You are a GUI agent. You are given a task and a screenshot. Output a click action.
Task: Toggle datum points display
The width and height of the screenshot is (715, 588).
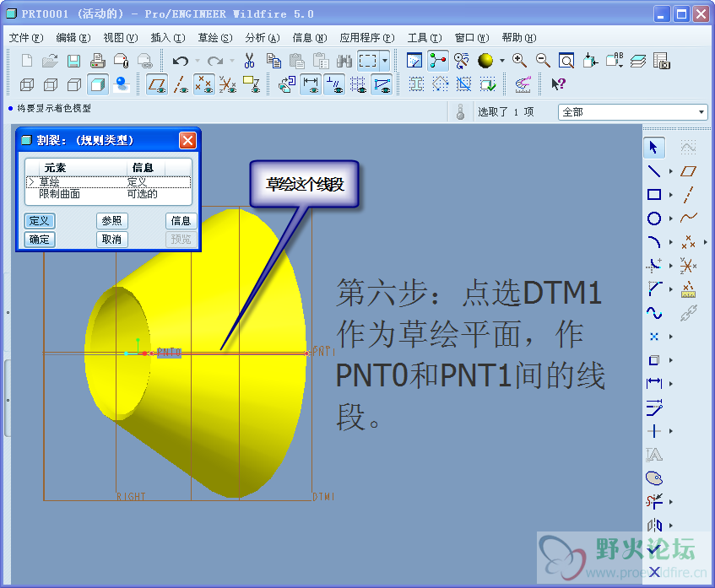tap(203, 84)
